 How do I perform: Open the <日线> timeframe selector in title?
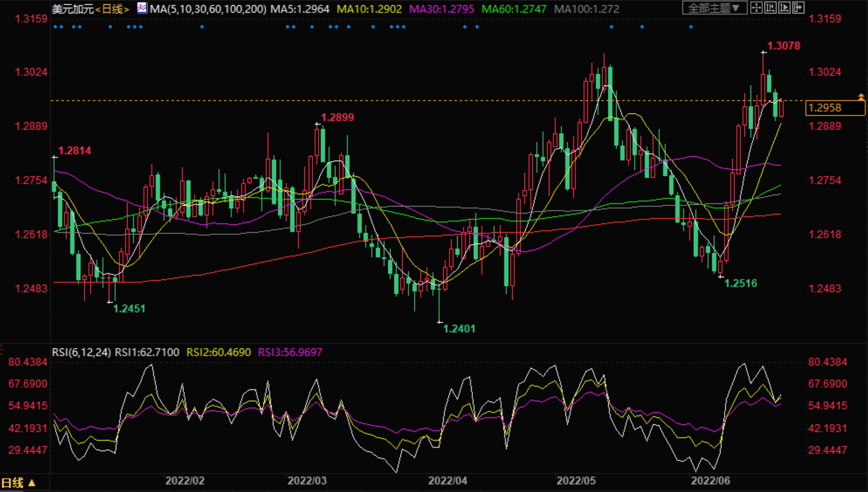tap(112, 9)
